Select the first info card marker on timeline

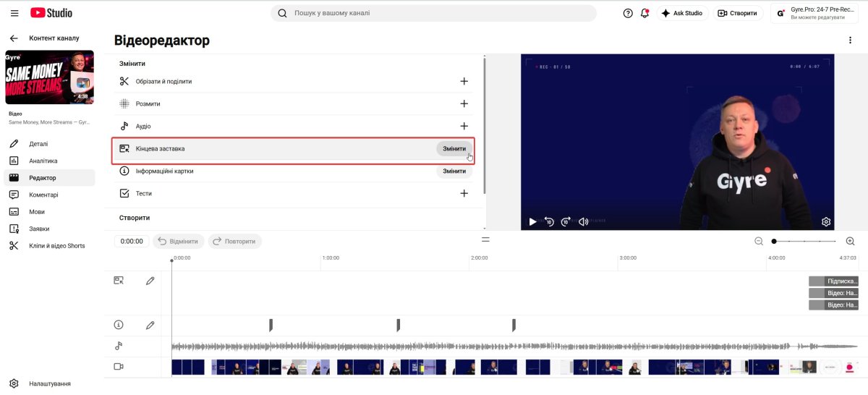(271, 325)
